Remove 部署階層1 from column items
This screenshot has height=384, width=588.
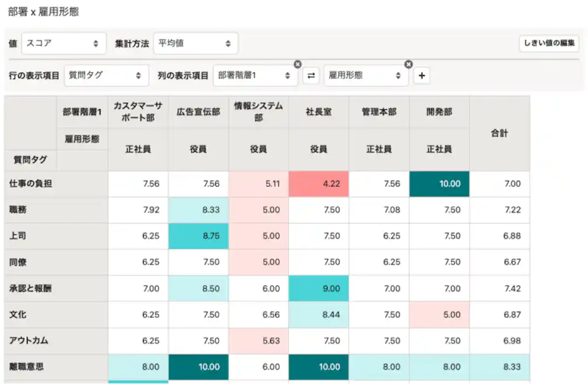click(297, 64)
